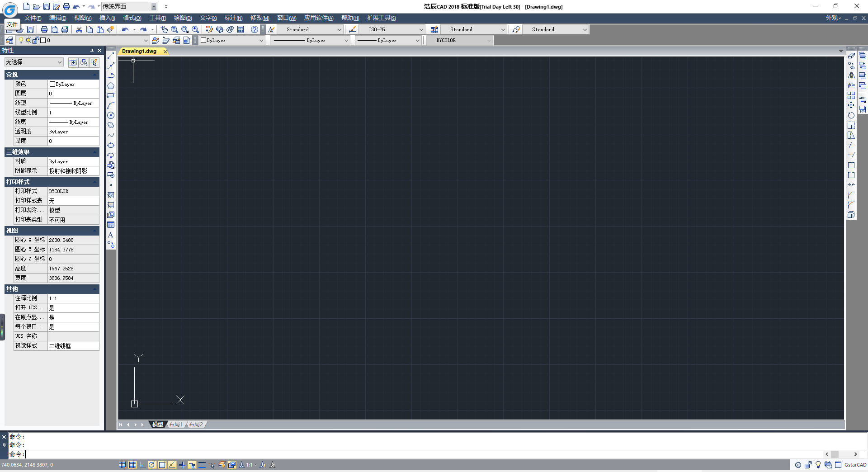Select the Erase modify tool
The height and width of the screenshot is (472, 868).
851,56
